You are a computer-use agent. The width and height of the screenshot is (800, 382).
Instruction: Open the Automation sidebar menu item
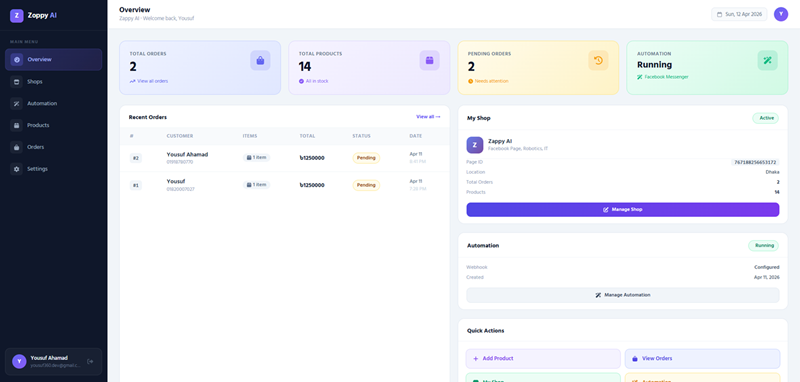coord(54,104)
